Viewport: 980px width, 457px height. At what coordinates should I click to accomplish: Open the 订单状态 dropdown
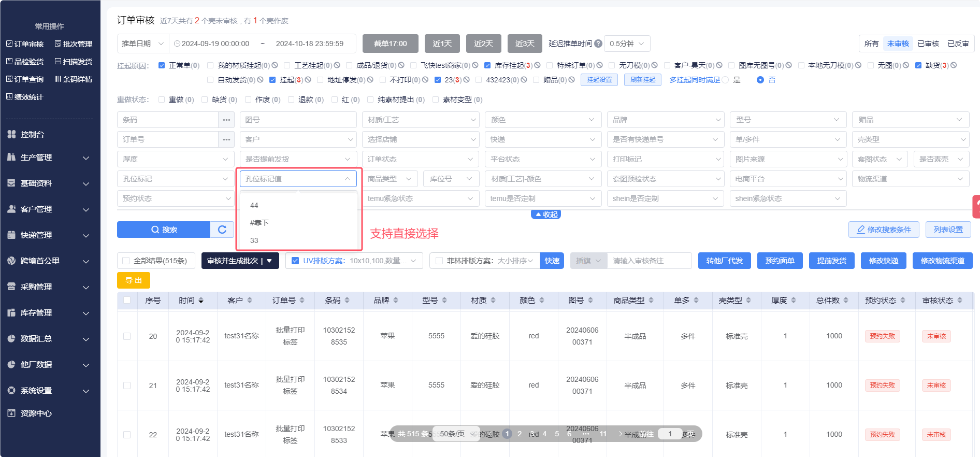pos(421,159)
